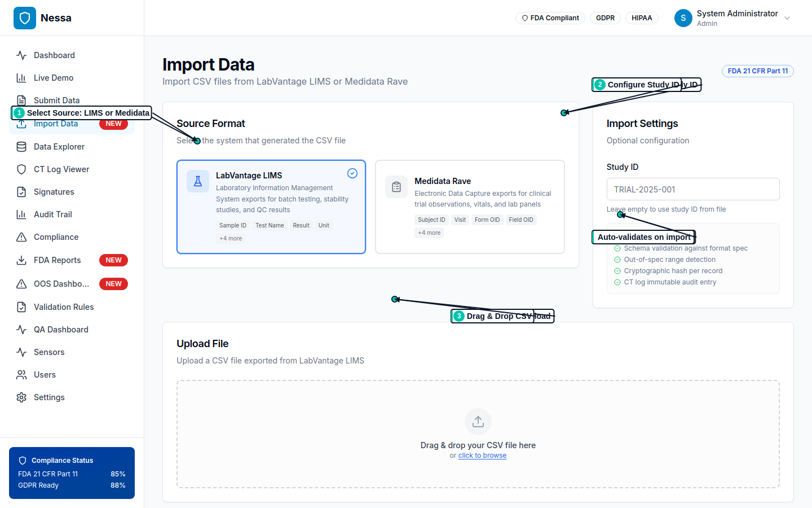Expand the '+4 more' fields under LabVantage LIMS
This screenshot has height=508, width=812.
point(230,238)
